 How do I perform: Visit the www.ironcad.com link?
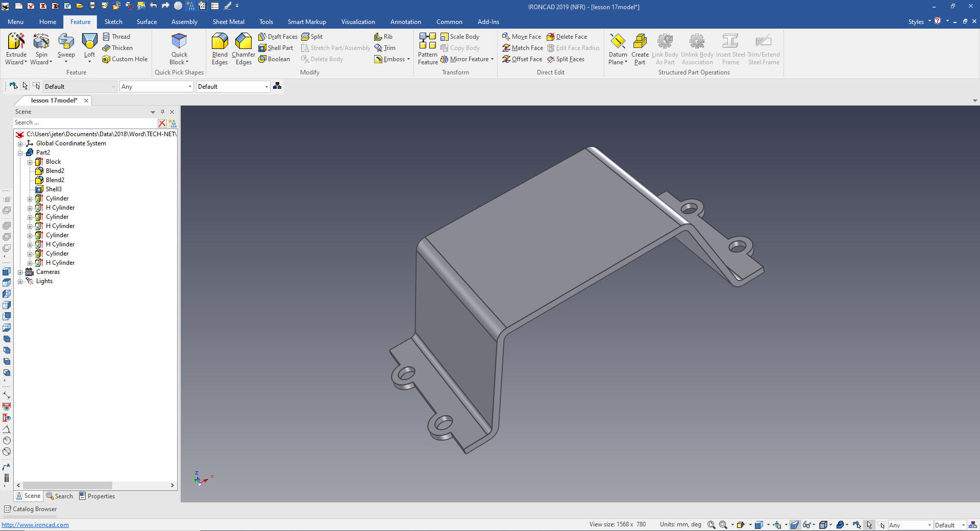click(x=35, y=525)
